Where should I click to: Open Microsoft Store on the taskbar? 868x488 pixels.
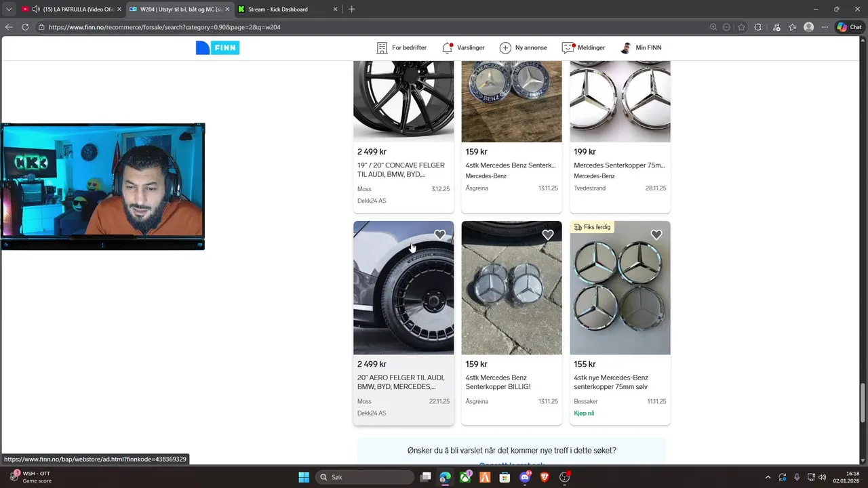(505, 477)
